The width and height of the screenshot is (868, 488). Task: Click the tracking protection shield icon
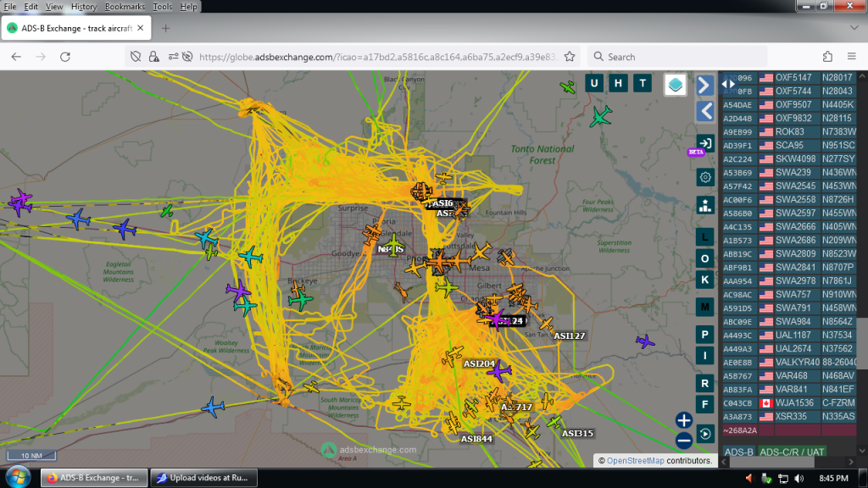136,57
